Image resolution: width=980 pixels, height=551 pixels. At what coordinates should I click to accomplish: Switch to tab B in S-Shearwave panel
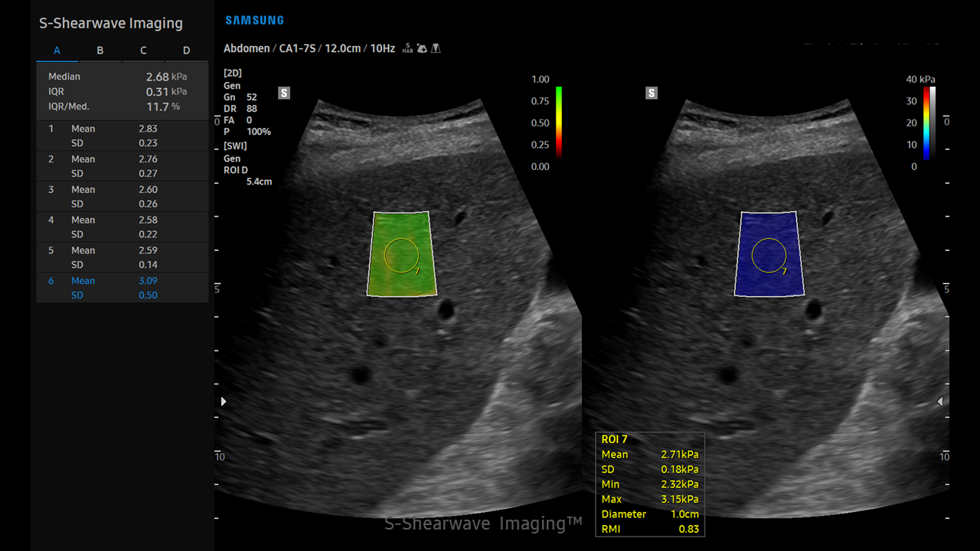pos(100,50)
